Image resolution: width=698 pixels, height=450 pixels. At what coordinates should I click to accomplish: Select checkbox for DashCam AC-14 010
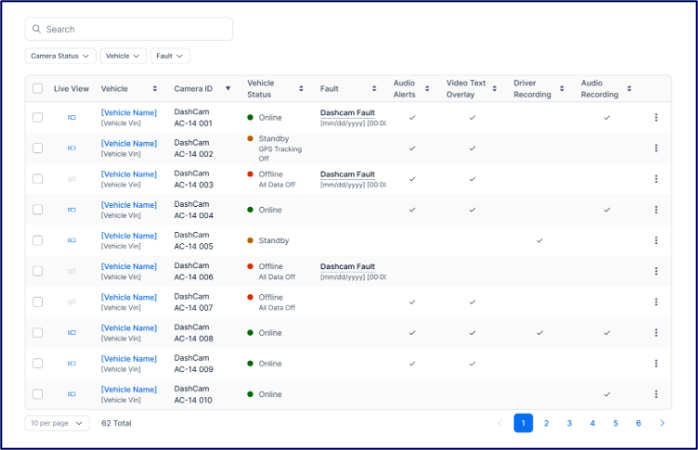tap(38, 394)
